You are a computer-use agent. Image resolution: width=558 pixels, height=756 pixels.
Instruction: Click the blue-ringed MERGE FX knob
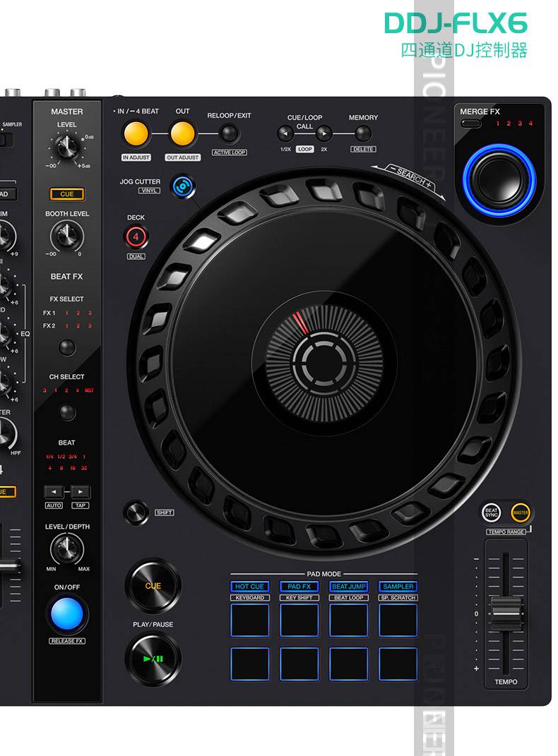point(499,179)
